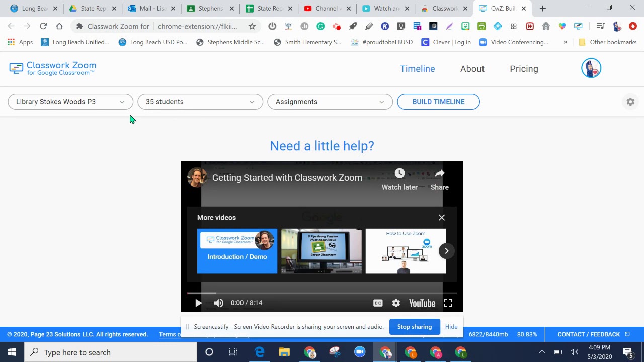Screen dimensions: 644x362
Task: Open YouTube player settings gear
Action: (396, 303)
